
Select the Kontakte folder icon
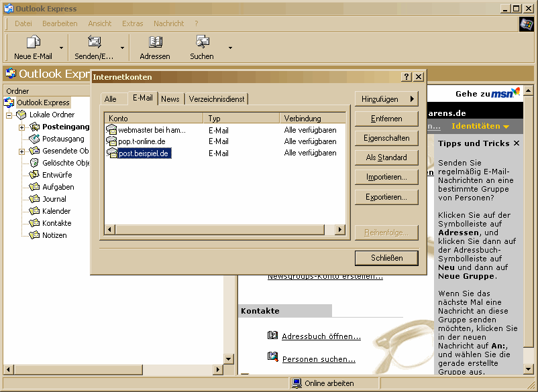34,223
